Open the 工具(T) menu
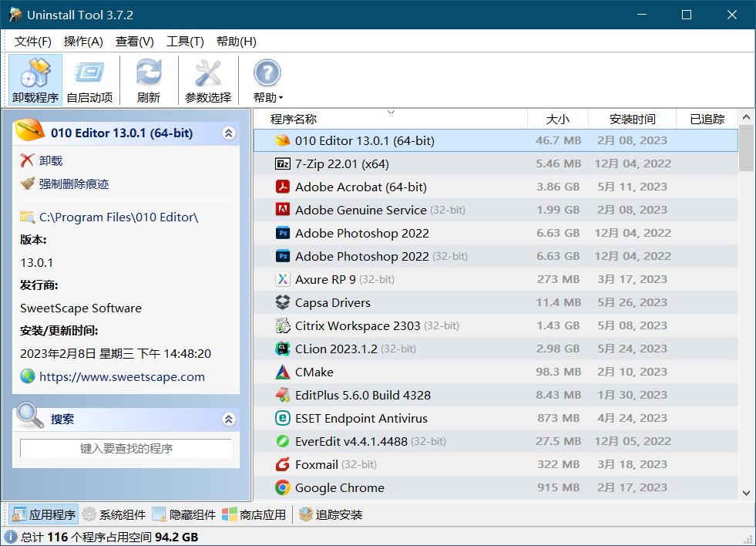 pos(185,42)
